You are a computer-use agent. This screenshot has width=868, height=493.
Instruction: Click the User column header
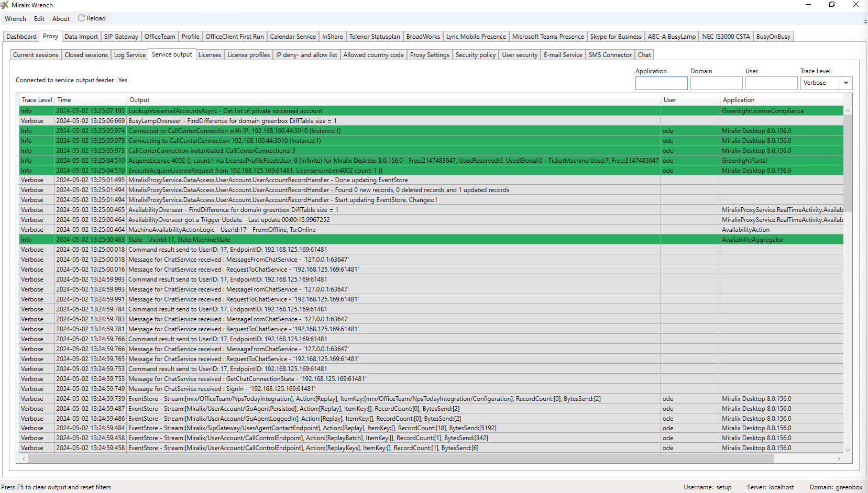690,100
